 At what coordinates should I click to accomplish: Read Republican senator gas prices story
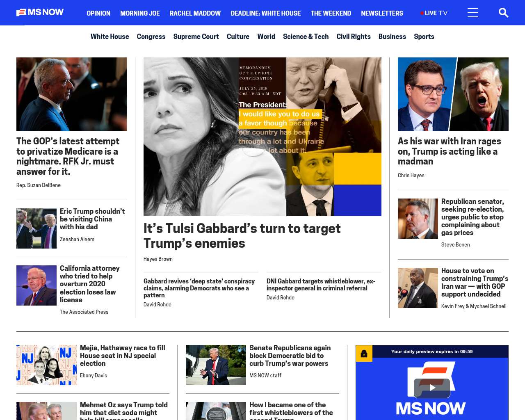(x=472, y=217)
